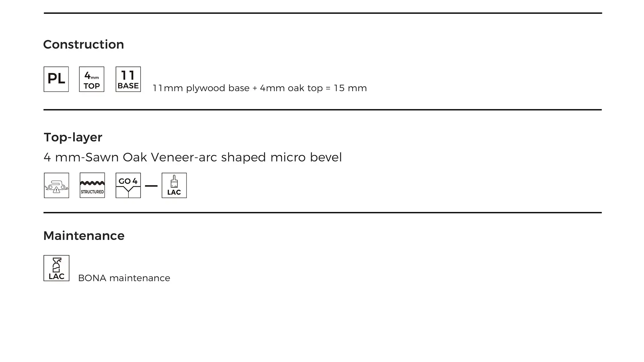Open the LAC spray bottle maintenance icon
Screen dimensions: 644x362
56,268
